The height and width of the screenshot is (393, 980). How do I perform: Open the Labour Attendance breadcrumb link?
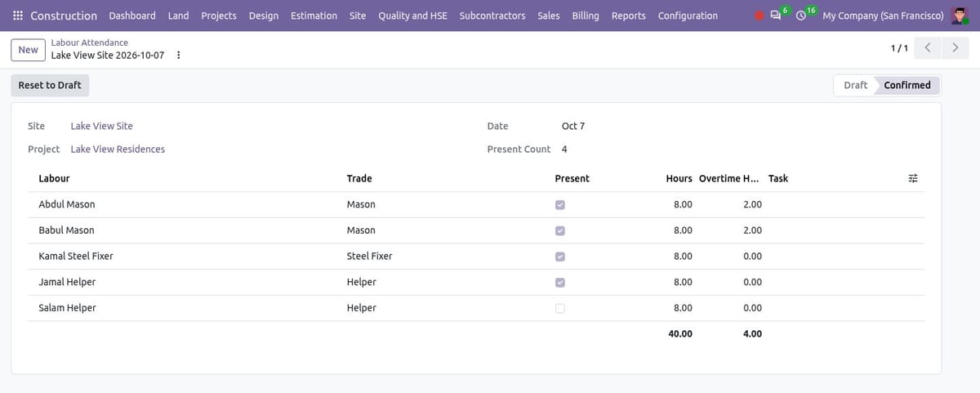click(x=90, y=42)
